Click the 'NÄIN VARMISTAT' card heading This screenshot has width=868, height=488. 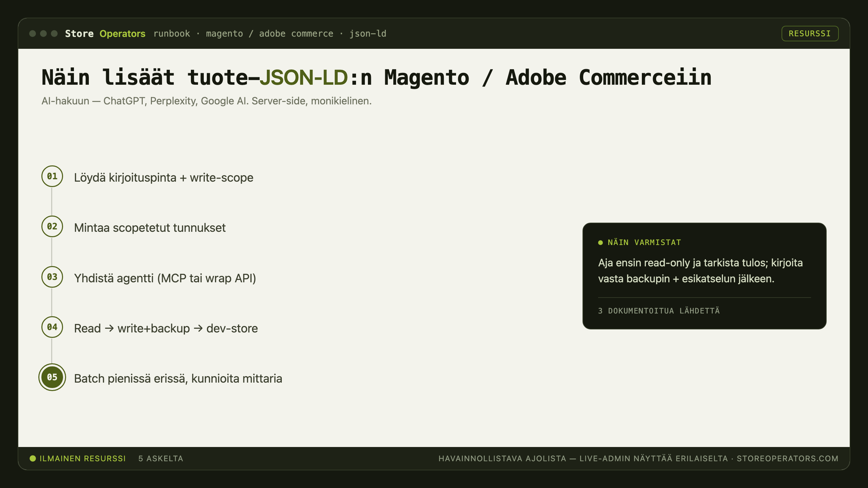644,242
